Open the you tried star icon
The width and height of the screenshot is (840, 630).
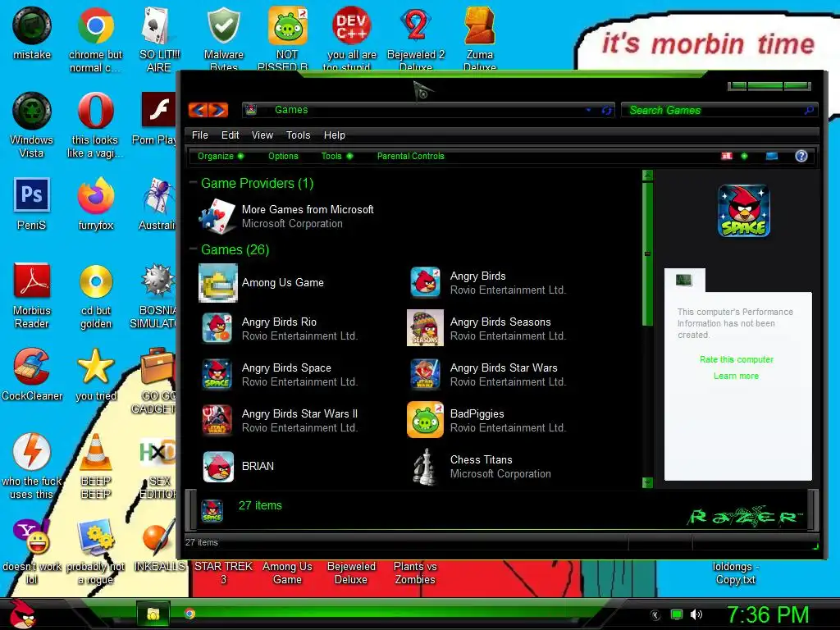[x=96, y=367]
